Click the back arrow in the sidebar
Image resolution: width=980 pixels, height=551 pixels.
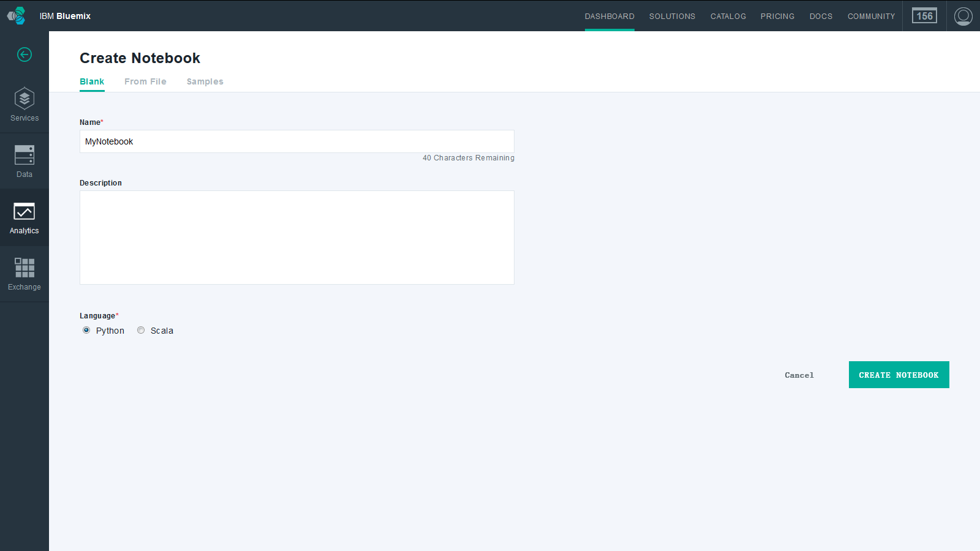[x=24, y=54]
